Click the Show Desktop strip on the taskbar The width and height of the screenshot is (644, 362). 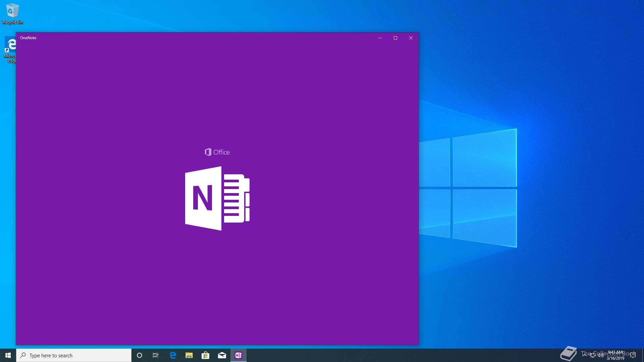[x=643, y=355]
